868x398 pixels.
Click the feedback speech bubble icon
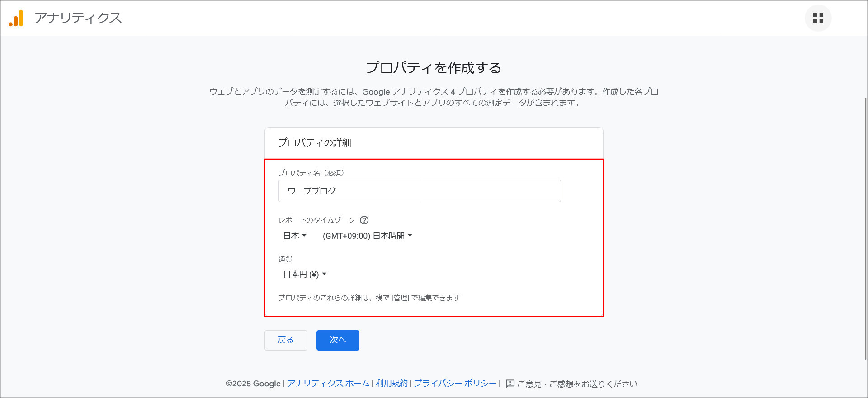[x=510, y=384]
